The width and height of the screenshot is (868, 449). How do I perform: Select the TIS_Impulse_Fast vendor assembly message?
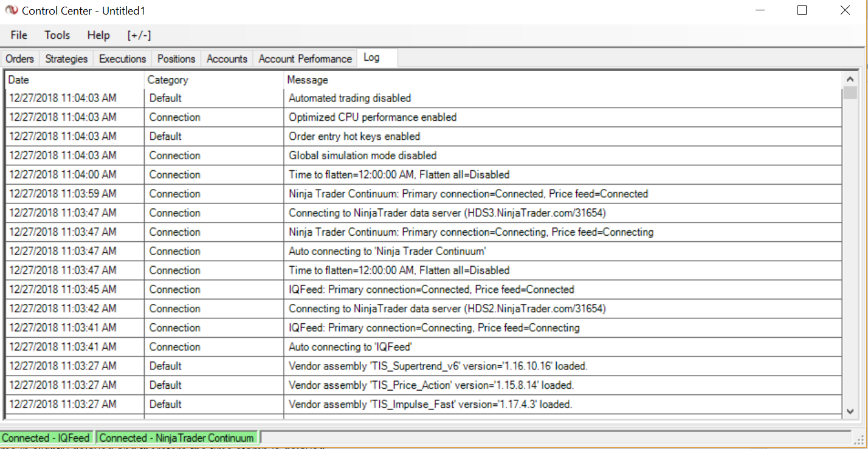click(x=430, y=404)
